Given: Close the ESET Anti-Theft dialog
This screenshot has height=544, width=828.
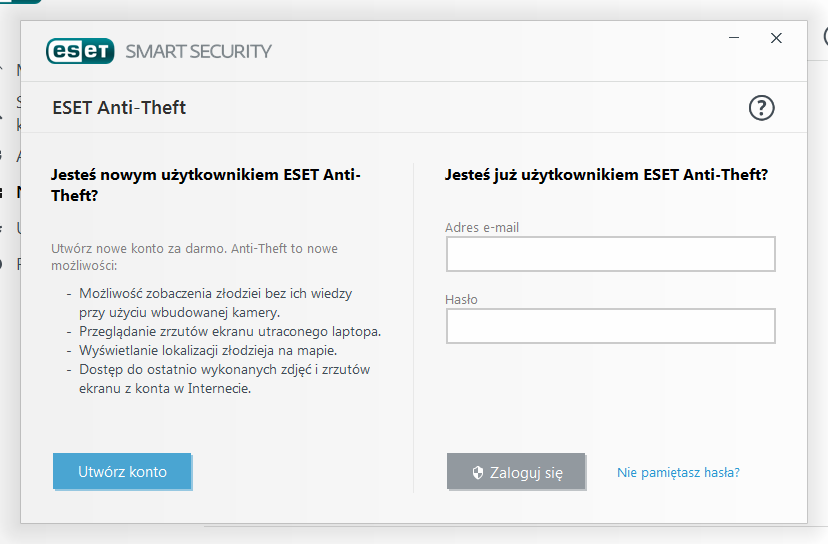Looking at the screenshot, I should point(776,38).
